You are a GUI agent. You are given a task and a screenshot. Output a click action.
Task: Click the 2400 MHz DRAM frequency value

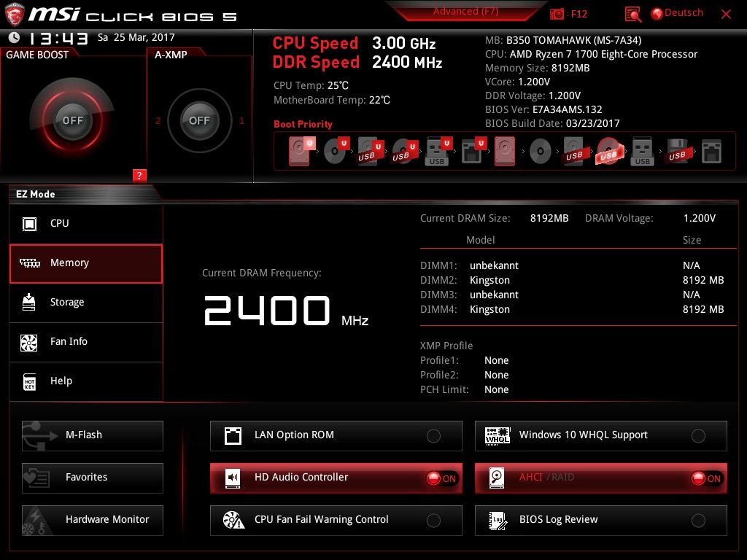[286, 311]
